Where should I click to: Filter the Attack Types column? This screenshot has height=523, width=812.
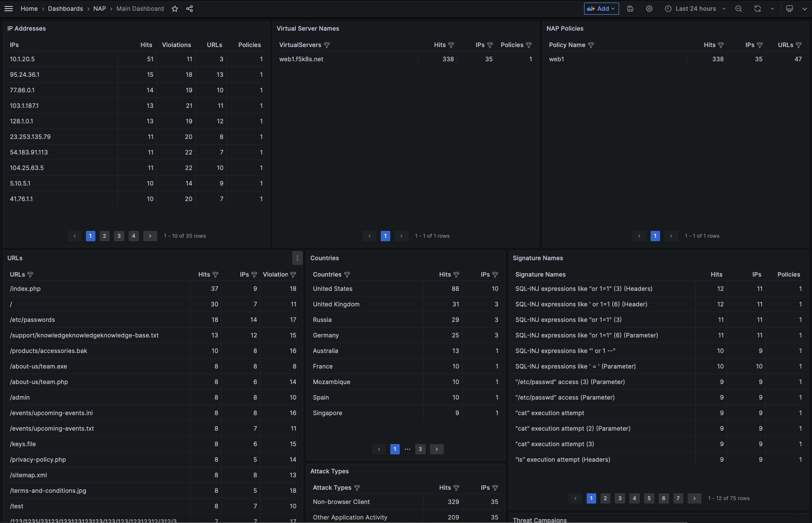coord(357,488)
